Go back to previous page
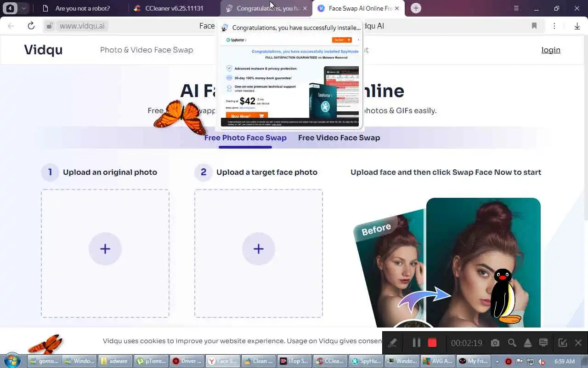This screenshot has height=368, width=588. 11,26
